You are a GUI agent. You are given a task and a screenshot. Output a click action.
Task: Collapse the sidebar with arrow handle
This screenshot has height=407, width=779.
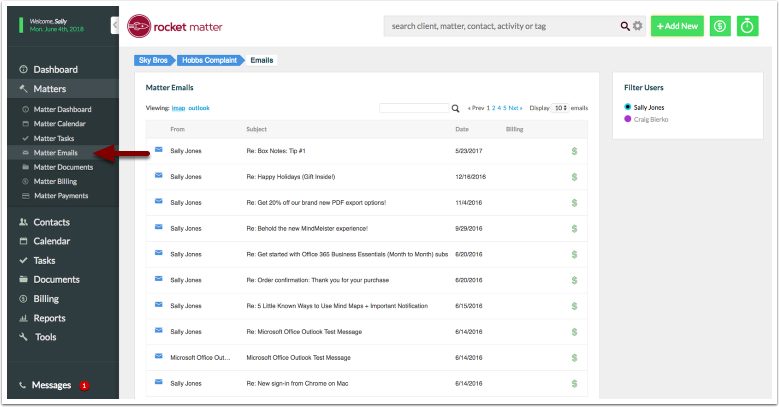tap(115, 25)
